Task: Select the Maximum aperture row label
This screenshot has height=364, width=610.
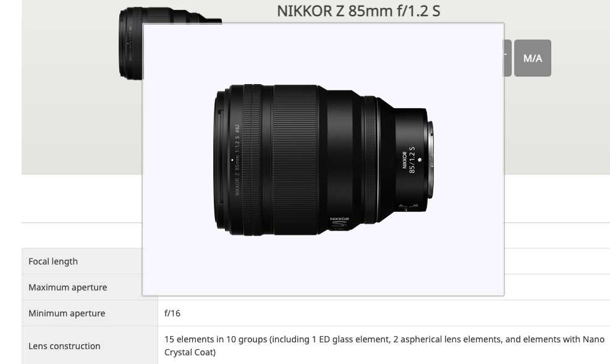Action: 68,287
